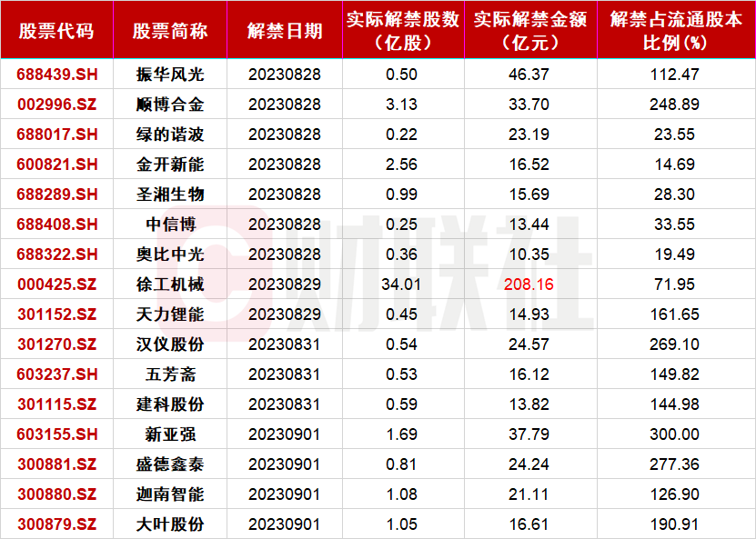This screenshot has width=756, height=539.
Task: Click amount 13.44 in 中信博 row
Action: tap(529, 224)
